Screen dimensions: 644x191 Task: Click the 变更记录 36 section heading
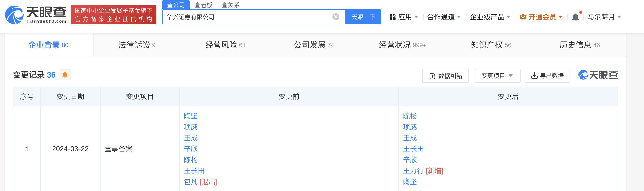point(34,75)
